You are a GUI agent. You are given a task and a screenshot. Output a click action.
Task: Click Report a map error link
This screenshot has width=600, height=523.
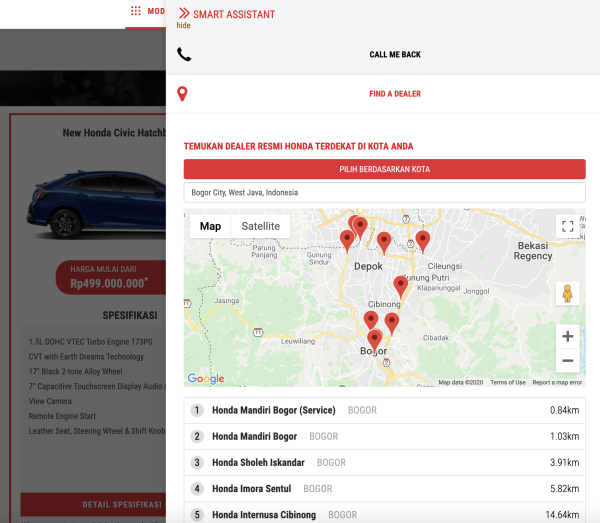coord(557,382)
